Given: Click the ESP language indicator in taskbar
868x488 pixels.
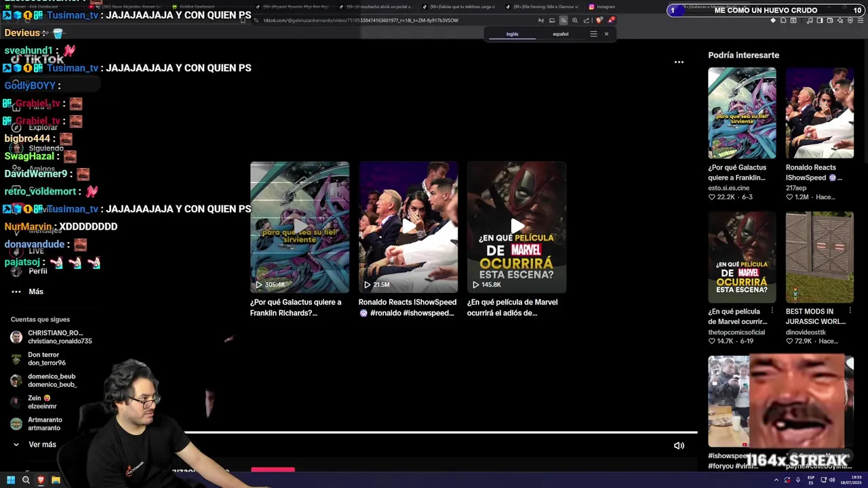Looking at the screenshot, I should (x=811, y=480).
